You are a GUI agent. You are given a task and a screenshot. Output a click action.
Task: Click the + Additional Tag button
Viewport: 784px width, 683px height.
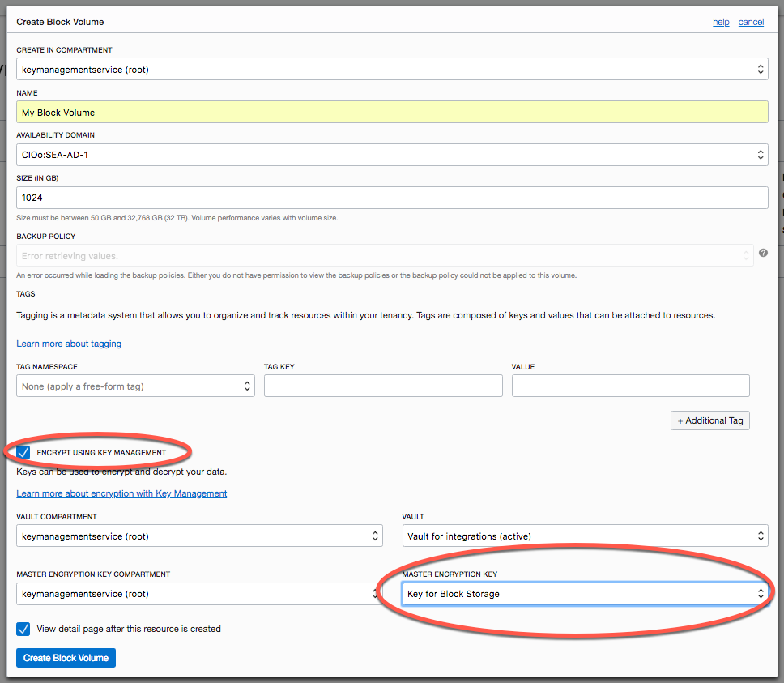[x=709, y=420]
